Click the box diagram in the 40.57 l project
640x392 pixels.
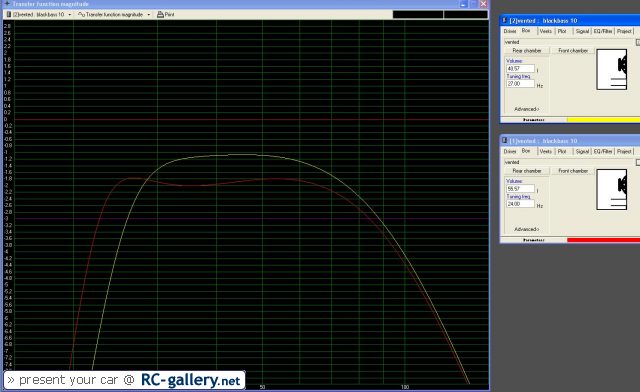(611, 69)
